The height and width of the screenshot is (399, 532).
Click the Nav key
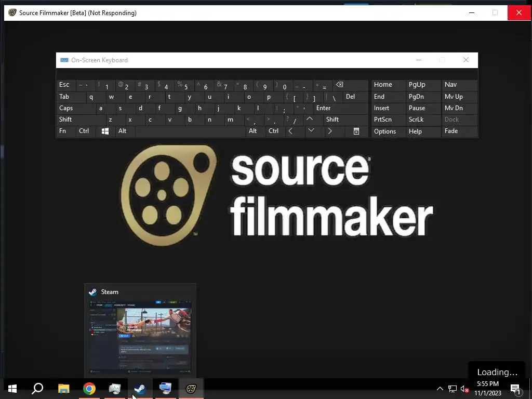pos(459,85)
